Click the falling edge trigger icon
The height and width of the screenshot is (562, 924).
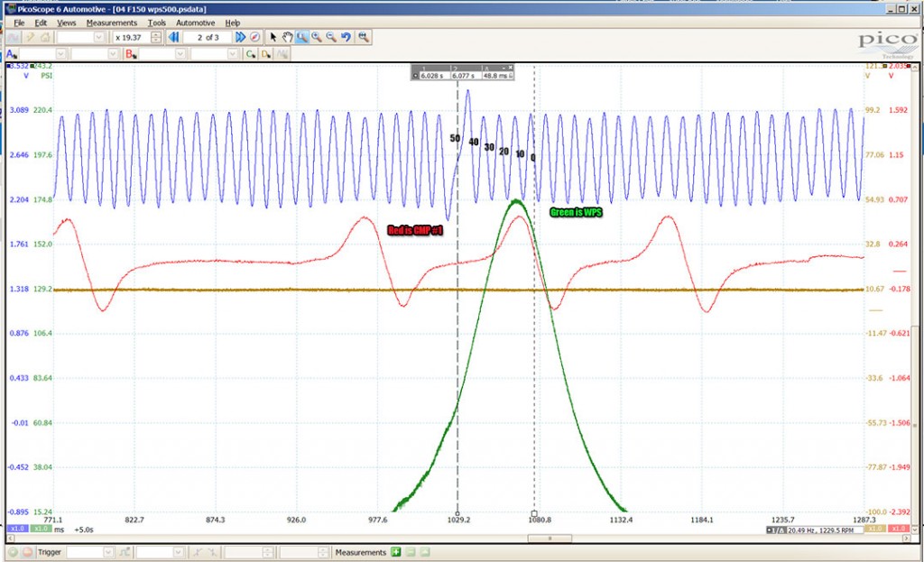coord(212,553)
